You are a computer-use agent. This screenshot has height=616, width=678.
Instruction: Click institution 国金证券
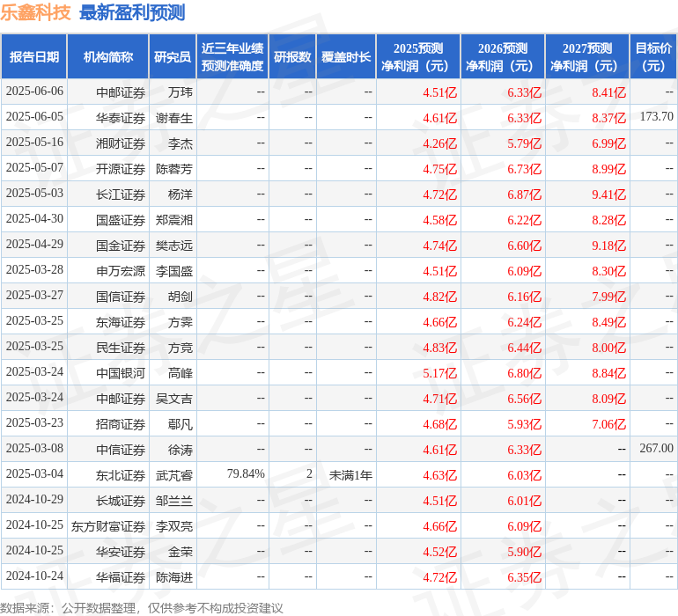pyautogui.click(x=121, y=246)
